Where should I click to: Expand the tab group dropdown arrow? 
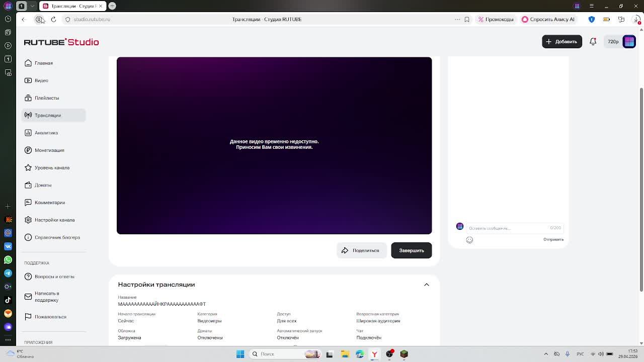tap(32, 6)
